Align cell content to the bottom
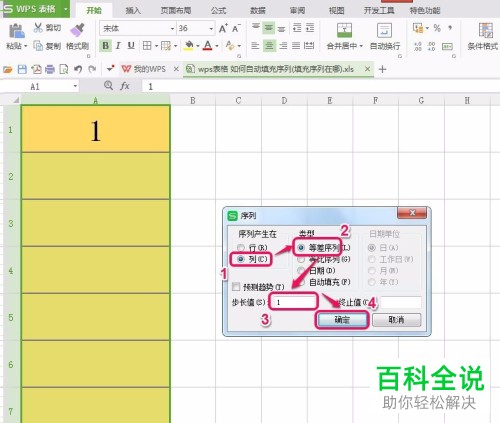The height and width of the screenshot is (423, 500). [282, 28]
